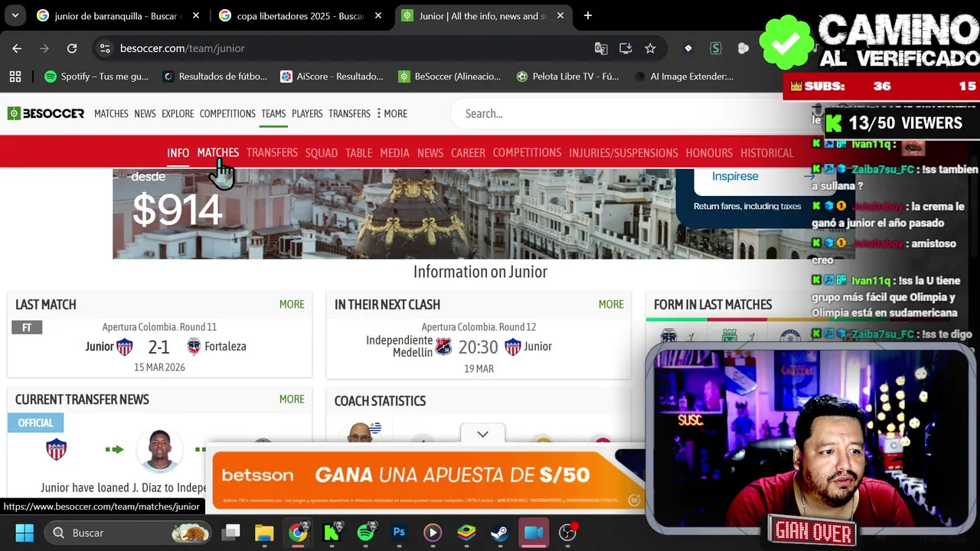Image resolution: width=980 pixels, height=551 pixels.
Task: Click the Junior crest in next clash
Action: (513, 347)
